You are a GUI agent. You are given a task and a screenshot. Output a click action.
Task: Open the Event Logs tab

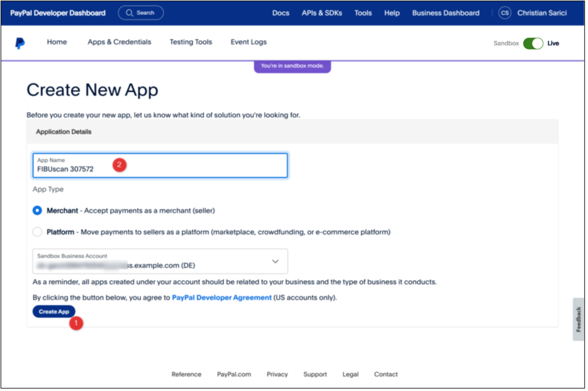[250, 42]
